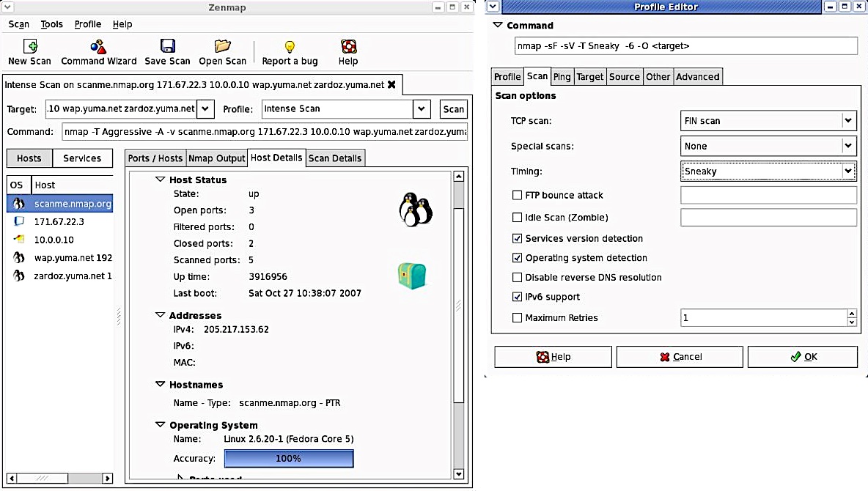The height and width of the screenshot is (491, 868).
Task: Click the lifebuoy Help button in Profile Editor
Action: pos(553,357)
